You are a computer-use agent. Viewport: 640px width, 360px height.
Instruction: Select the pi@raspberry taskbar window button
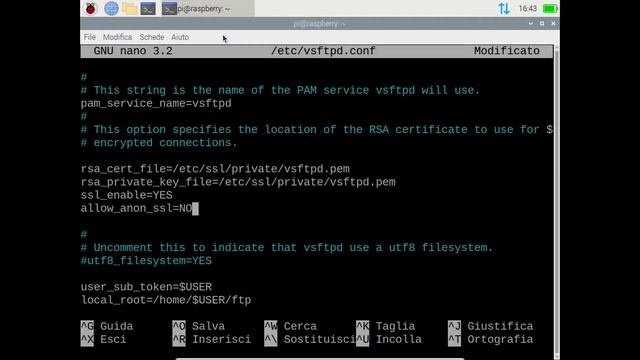click(x=207, y=9)
